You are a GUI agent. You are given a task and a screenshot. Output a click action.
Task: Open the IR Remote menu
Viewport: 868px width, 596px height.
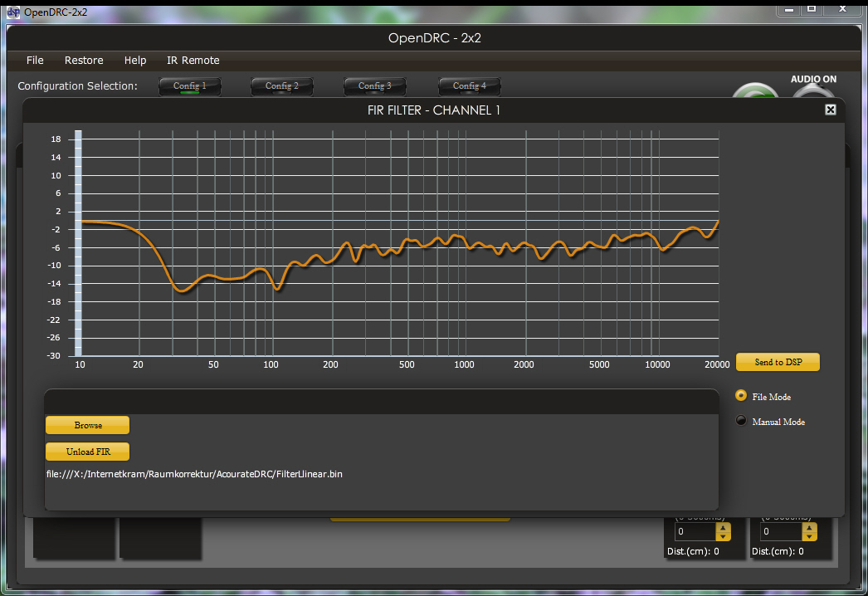193,61
